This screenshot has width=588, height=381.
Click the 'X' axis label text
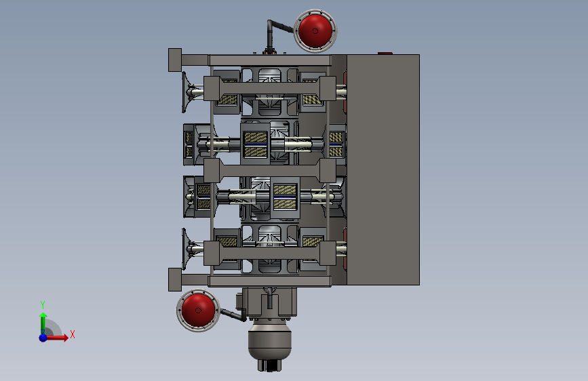coord(73,334)
